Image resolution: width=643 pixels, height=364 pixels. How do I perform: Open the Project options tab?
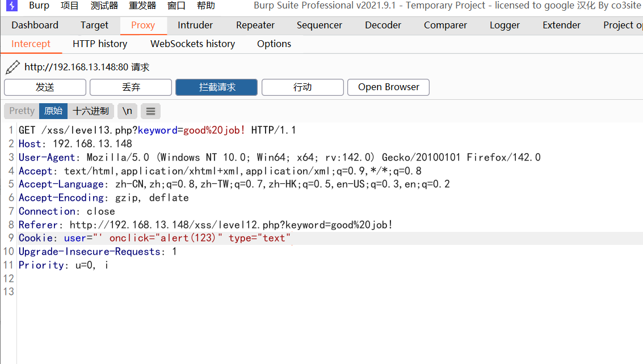click(x=623, y=26)
